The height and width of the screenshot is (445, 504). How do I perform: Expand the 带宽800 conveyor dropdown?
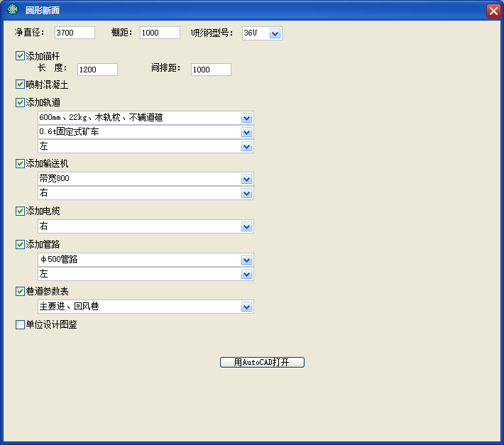(x=246, y=179)
